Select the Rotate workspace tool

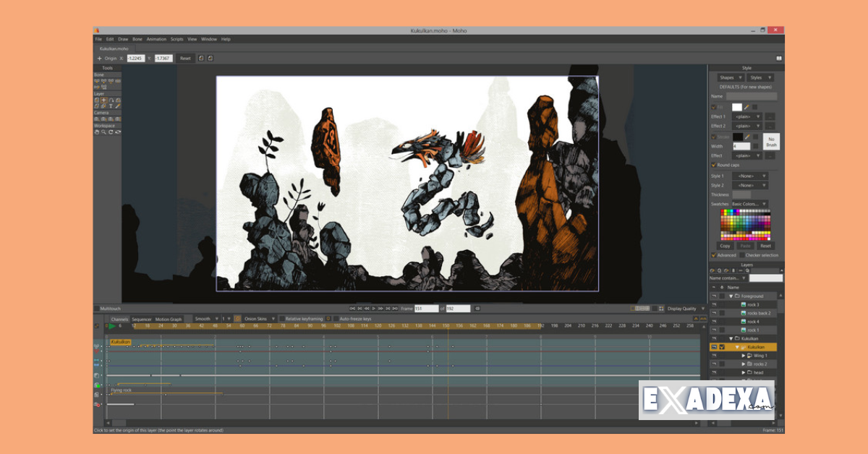[111, 131]
